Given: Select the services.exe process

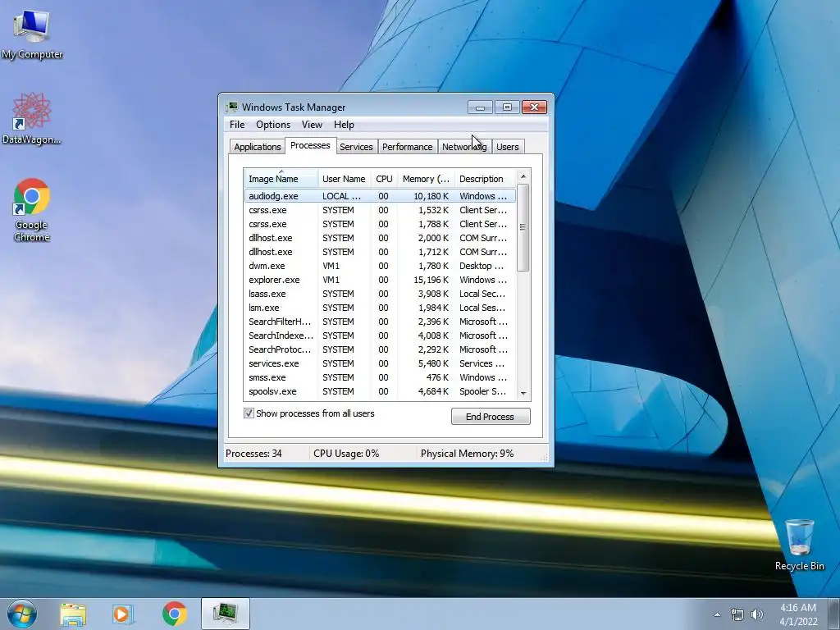Looking at the screenshot, I should coord(380,363).
